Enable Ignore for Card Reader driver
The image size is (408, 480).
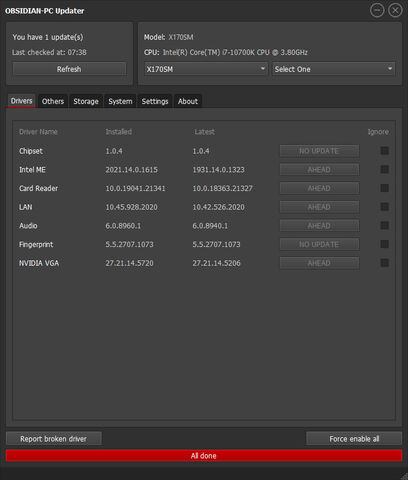(x=384, y=188)
